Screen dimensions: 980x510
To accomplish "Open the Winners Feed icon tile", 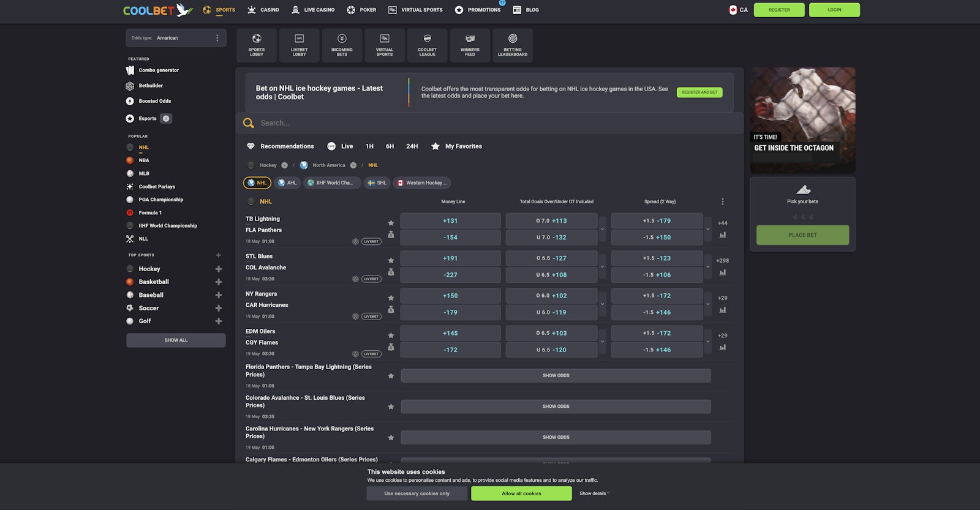I will click(x=470, y=45).
